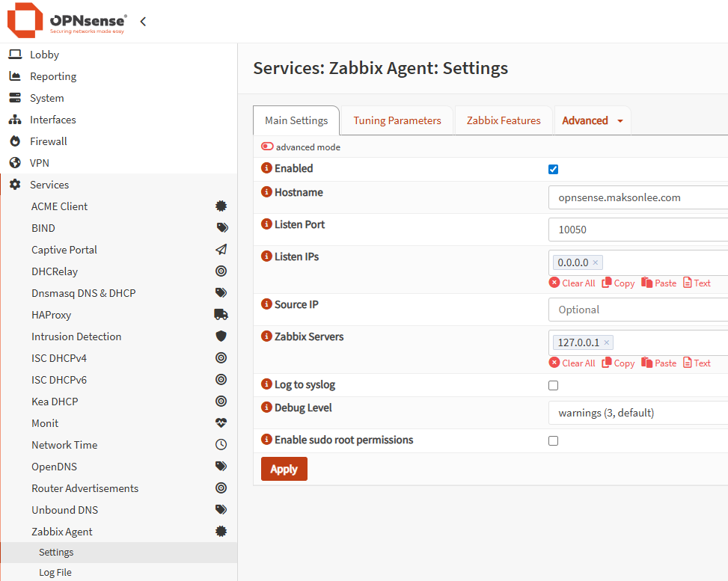Show help info for Listen IPs
The width and height of the screenshot is (728, 581).
[266, 256]
